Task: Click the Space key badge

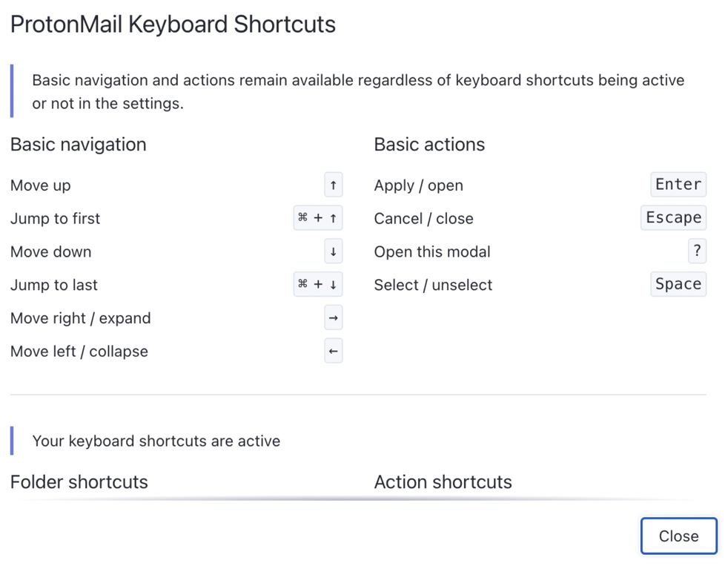Action: (678, 284)
